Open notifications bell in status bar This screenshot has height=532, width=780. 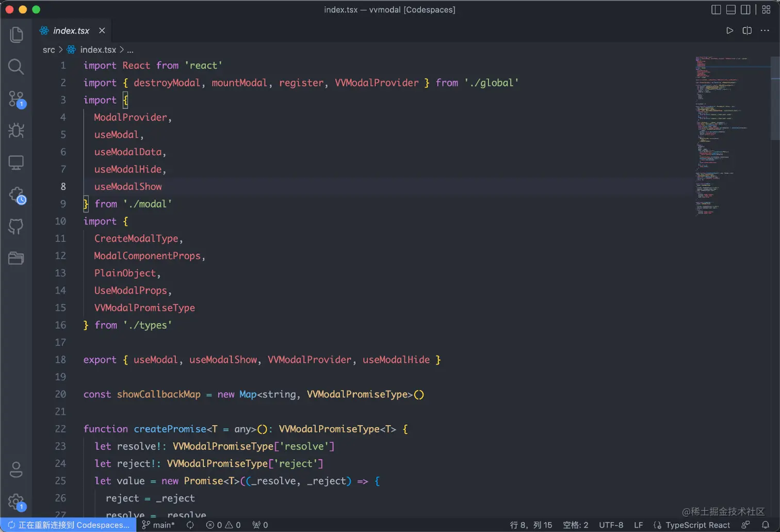pyautogui.click(x=766, y=525)
